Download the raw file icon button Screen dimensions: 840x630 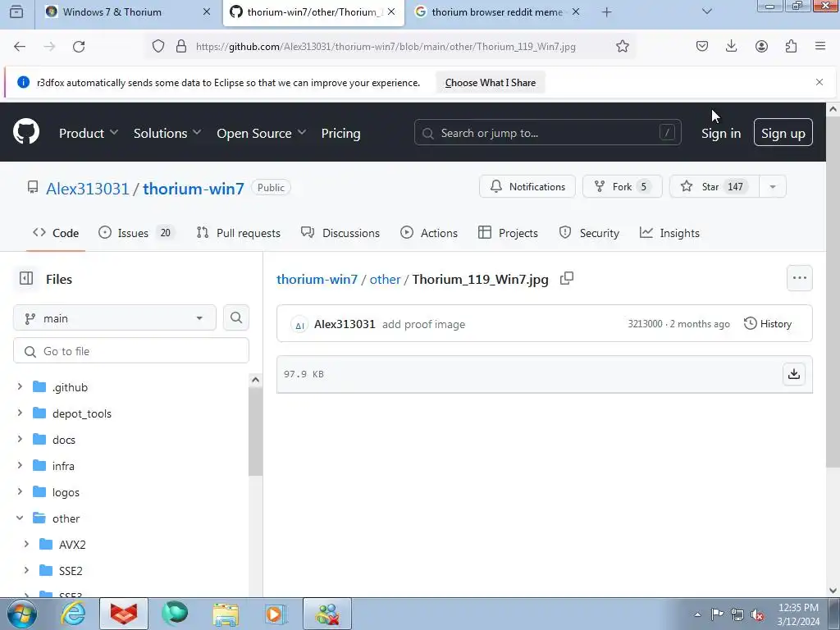pyautogui.click(x=794, y=374)
